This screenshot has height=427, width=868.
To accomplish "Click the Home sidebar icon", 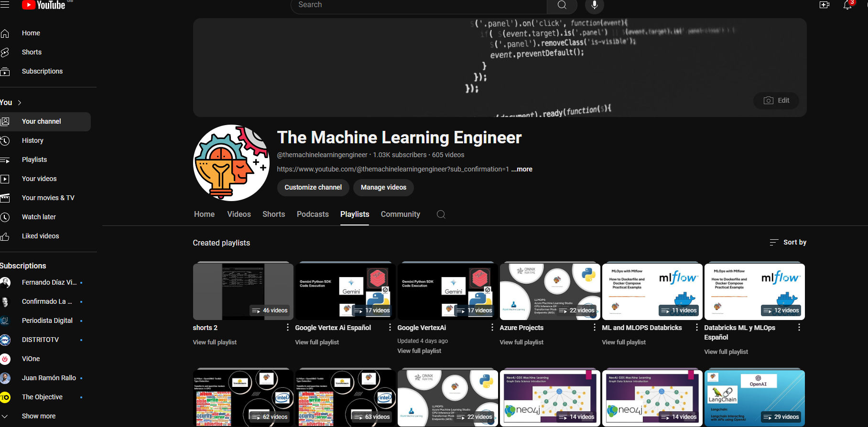I will point(5,33).
